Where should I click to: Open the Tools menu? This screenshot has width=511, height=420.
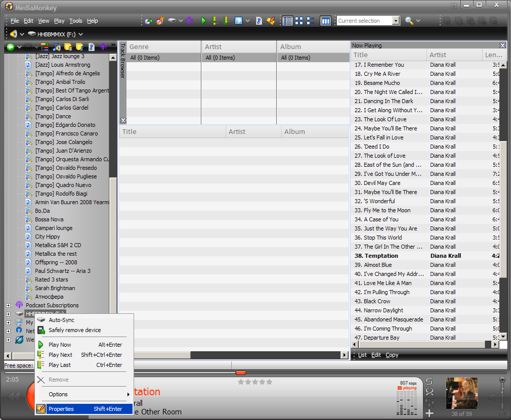(75, 21)
